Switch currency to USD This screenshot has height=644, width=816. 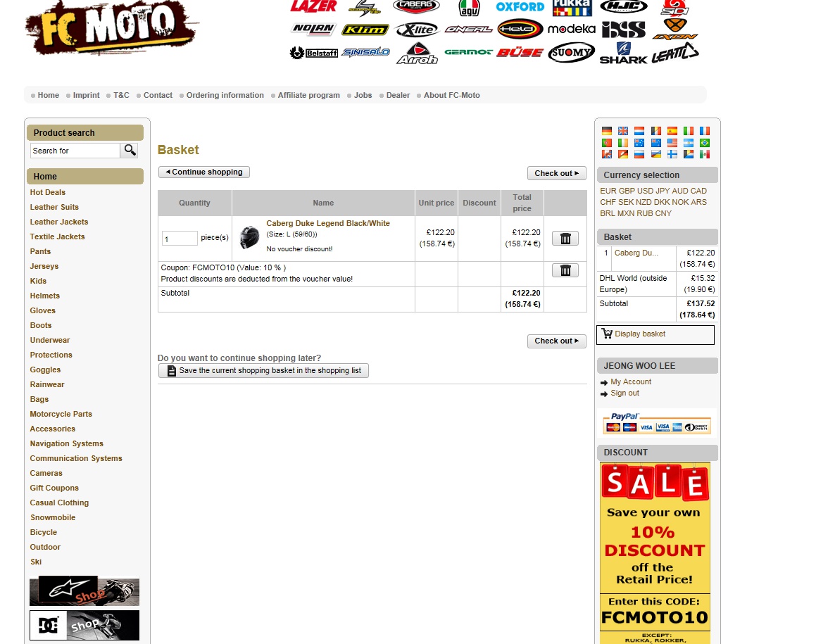645,191
